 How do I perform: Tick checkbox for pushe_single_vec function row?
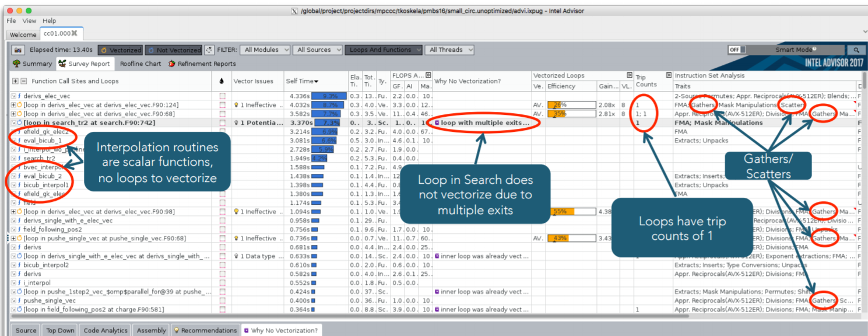click(x=222, y=300)
